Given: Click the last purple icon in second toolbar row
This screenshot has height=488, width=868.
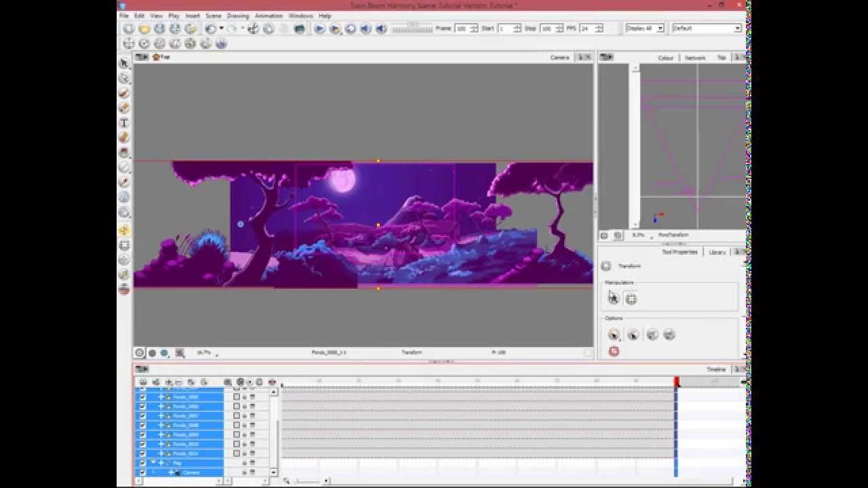Looking at the screenshot, I should pos(221,43).
